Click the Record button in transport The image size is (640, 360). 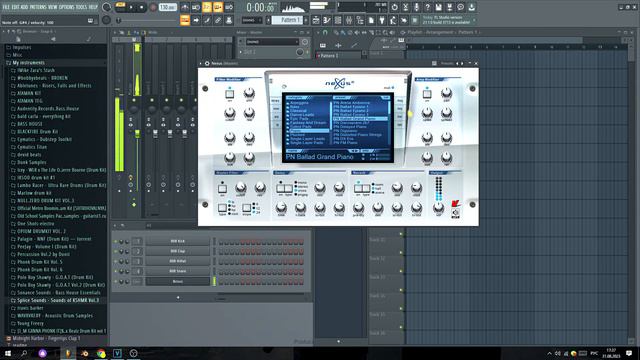point(153,7)
